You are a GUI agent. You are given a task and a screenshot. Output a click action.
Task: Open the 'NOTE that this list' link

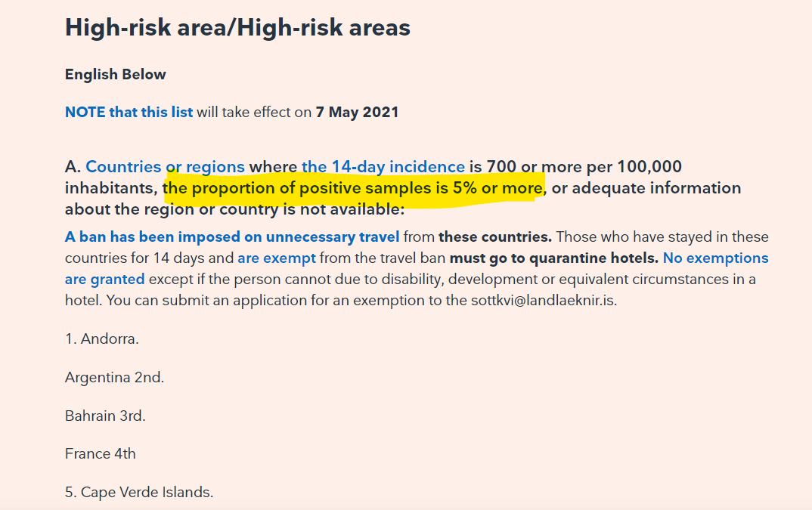coord(129,112)
